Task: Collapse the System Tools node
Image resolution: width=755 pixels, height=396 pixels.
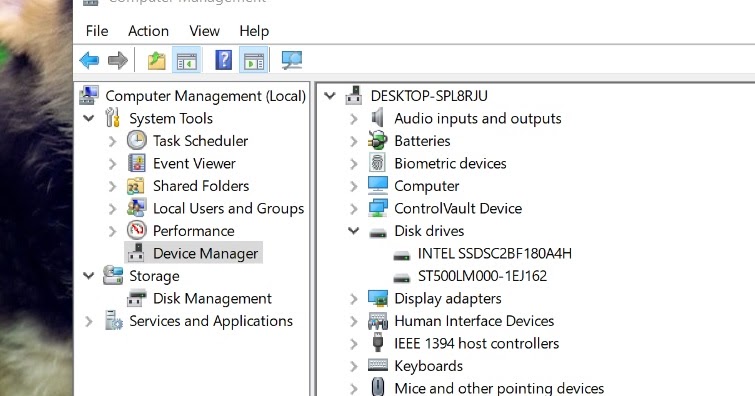Action: pos(89,118)
